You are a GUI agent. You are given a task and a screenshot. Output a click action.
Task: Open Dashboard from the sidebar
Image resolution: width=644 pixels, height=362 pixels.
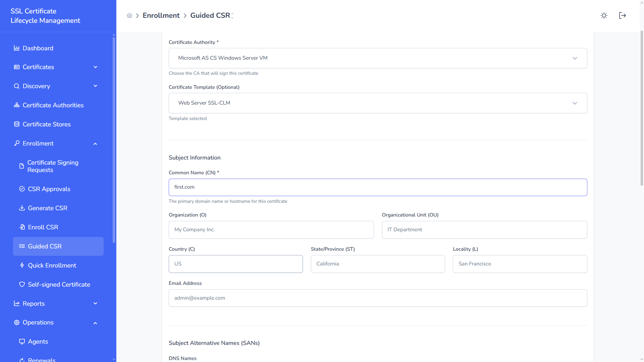tap(38, 48)
